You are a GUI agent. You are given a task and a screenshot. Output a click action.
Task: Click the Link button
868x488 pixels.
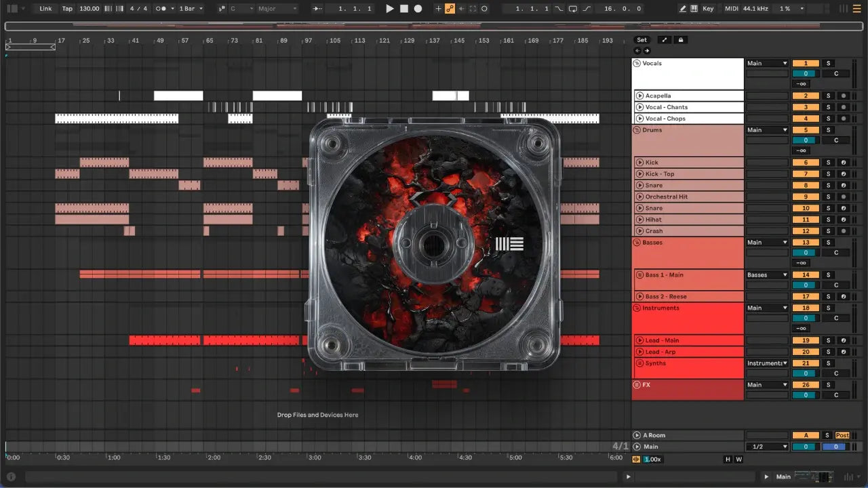(x=45, y=9)
